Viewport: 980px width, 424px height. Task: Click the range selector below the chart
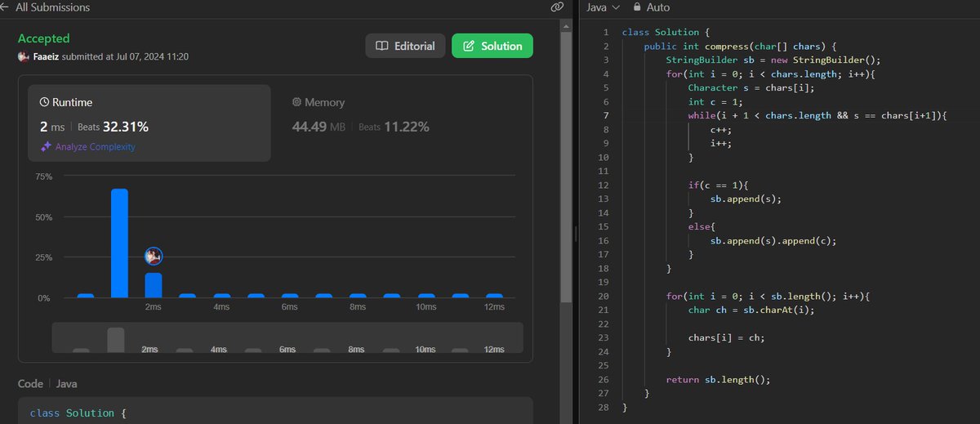click(x=287, y=338)
